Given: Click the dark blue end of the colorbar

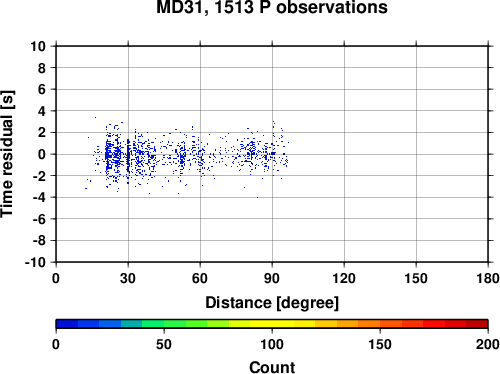Looking at the screenshot, I should coord(67,324).
